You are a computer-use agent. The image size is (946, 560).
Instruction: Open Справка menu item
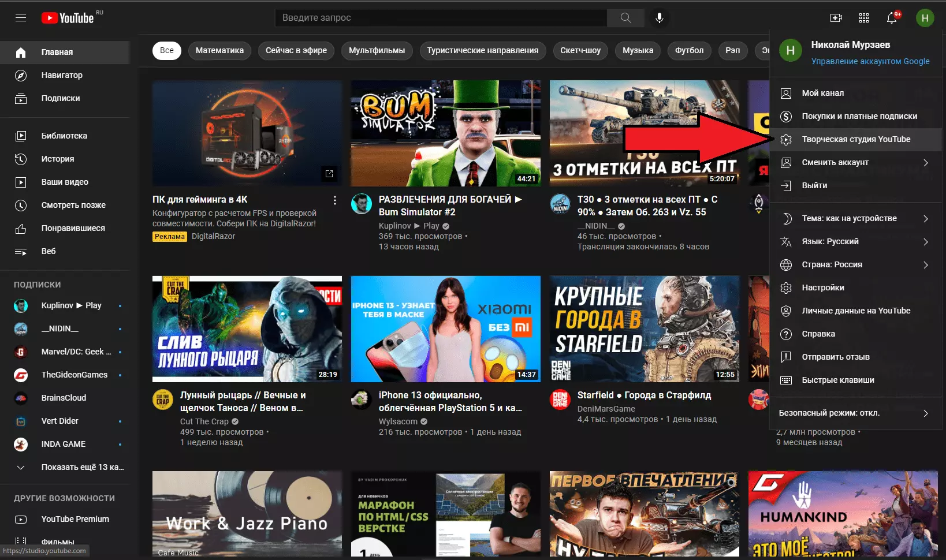pyautogui.click(x=856, y=334)
